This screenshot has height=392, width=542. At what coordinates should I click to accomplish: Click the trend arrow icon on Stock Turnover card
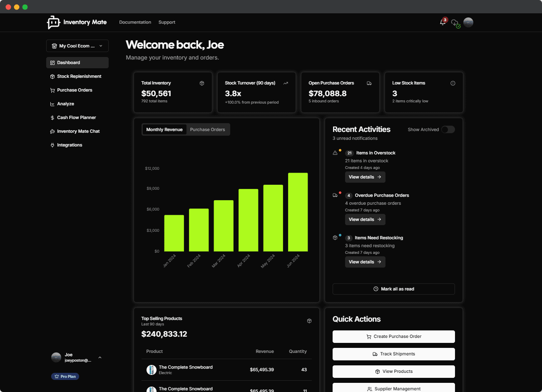coord(286,83)
